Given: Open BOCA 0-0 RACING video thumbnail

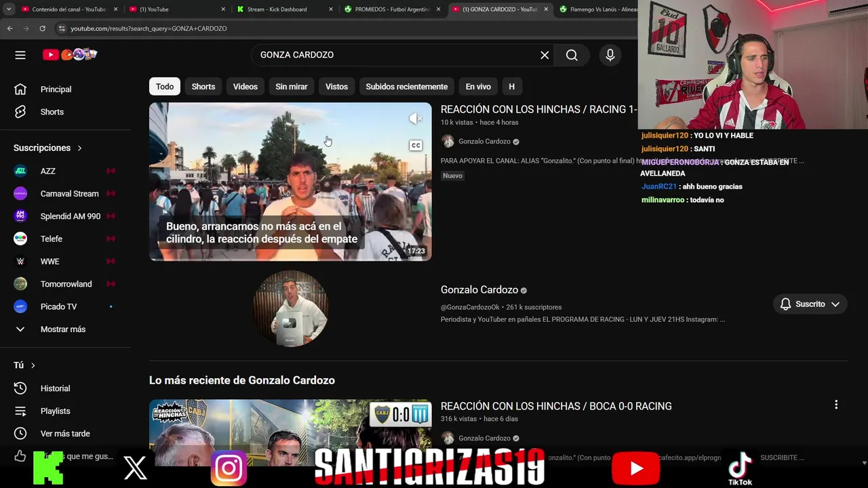Looking at the screenshot, I should click(x=290, y=432).
